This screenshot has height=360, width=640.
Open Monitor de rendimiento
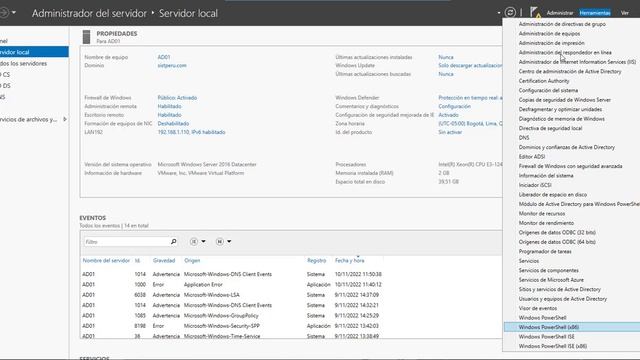coord(546,223)
